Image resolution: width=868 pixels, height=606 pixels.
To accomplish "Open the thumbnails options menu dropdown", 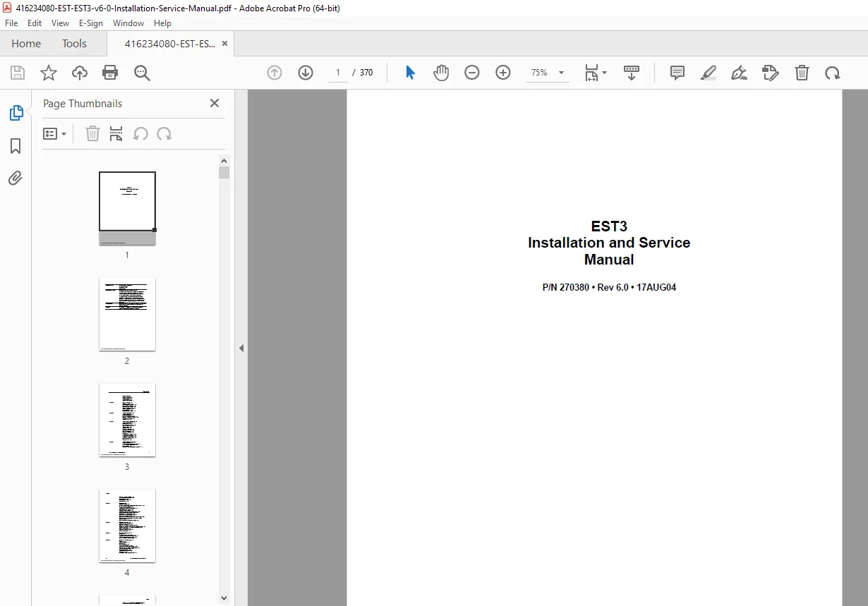I will pos(54,133).
